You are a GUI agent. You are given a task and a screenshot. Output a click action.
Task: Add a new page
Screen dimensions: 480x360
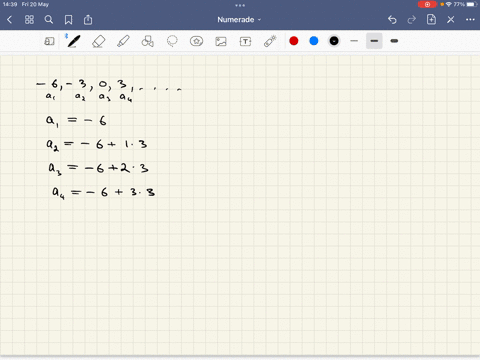pos(431,19)
